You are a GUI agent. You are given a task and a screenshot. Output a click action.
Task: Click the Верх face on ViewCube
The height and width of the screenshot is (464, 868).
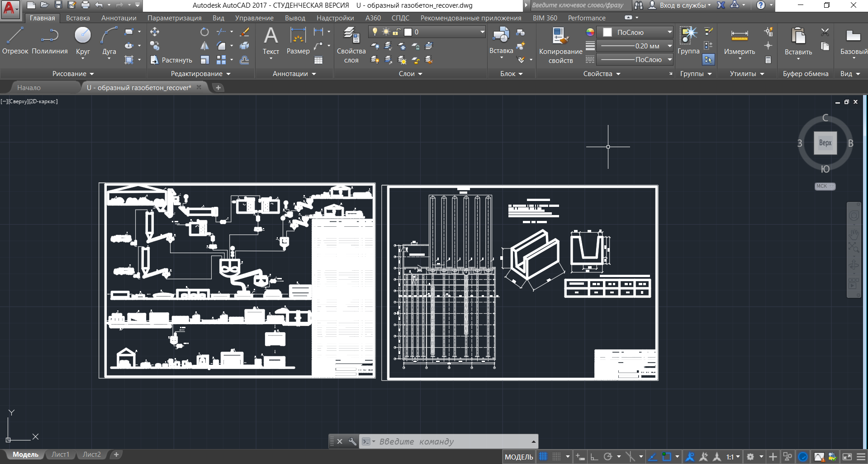[825, 143]
